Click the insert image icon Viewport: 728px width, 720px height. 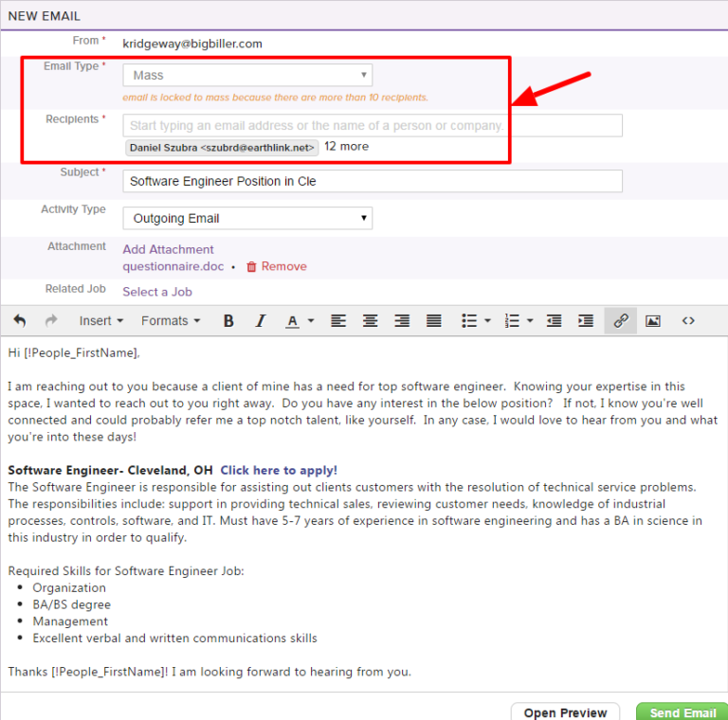[653, 321]
